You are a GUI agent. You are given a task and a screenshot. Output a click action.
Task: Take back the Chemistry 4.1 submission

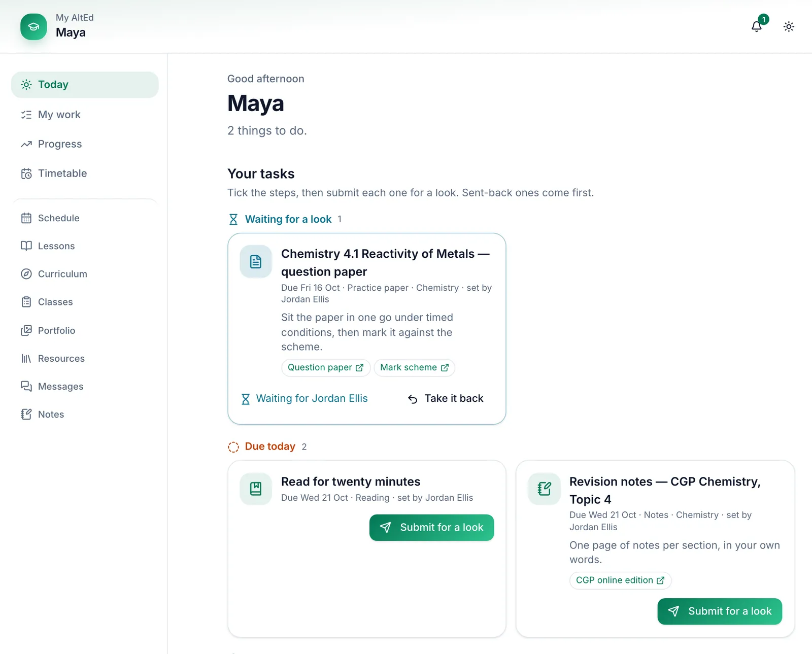446,398
